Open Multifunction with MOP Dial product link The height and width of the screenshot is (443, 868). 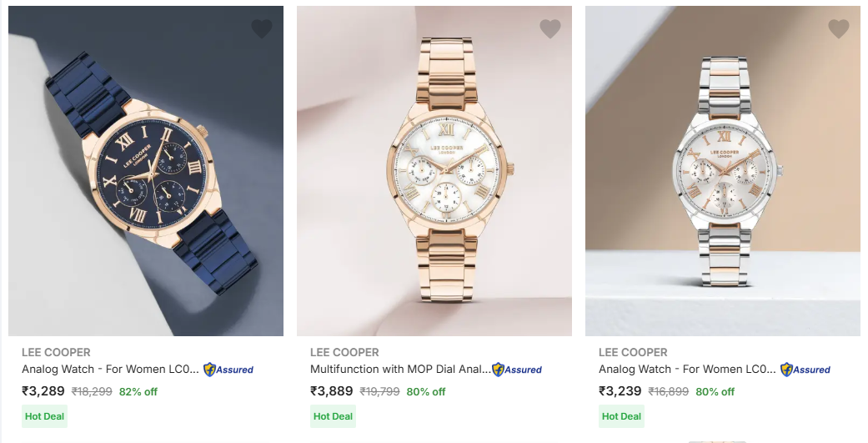[x=400, y=369]
